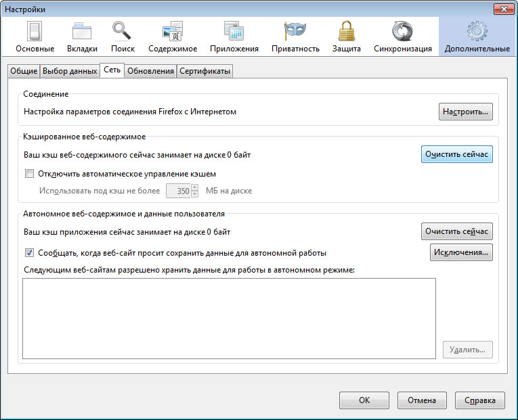Click the 'Использовать под кэш не более' label
The image size is (518, 420).
pyautogui.click(x=100, y=191)
